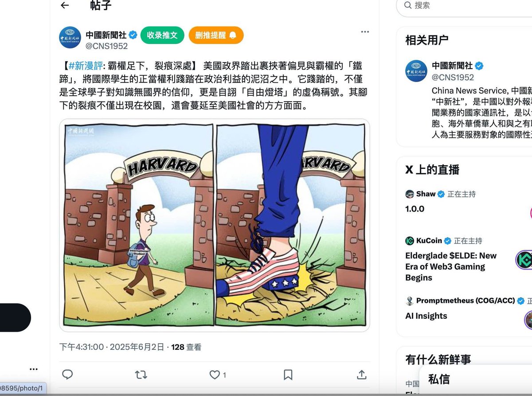The image size is (532, 396).
Task: Toggle the 删推提醒 orange bell button
Action: [216, 35]
